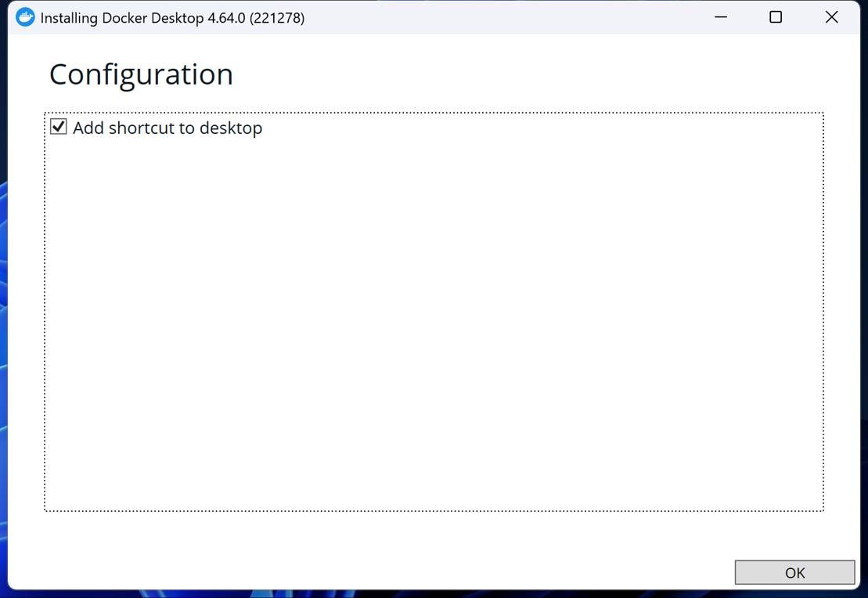This screenshot has height=598, width=868.
Task: Minimize the Docker Desktop installer window
Action: click(721, 17)
